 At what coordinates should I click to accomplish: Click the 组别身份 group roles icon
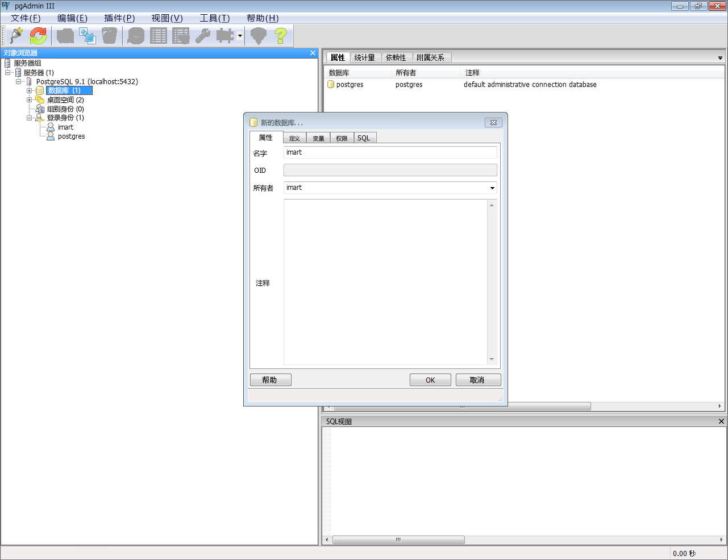coord(40,109)
